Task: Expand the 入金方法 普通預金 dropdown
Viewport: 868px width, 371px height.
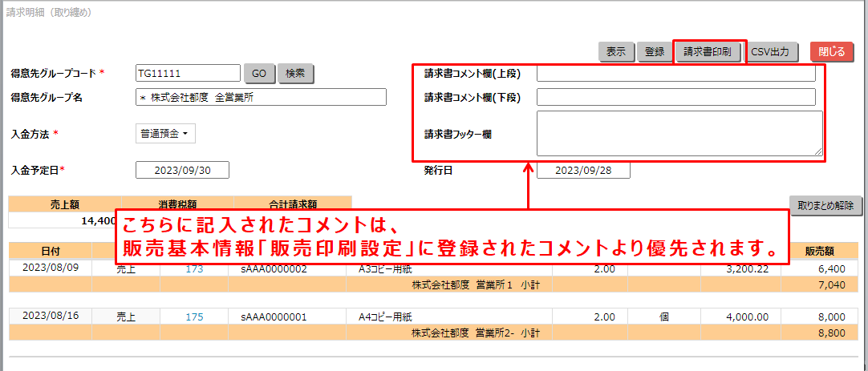Action: tap(165, 134)
